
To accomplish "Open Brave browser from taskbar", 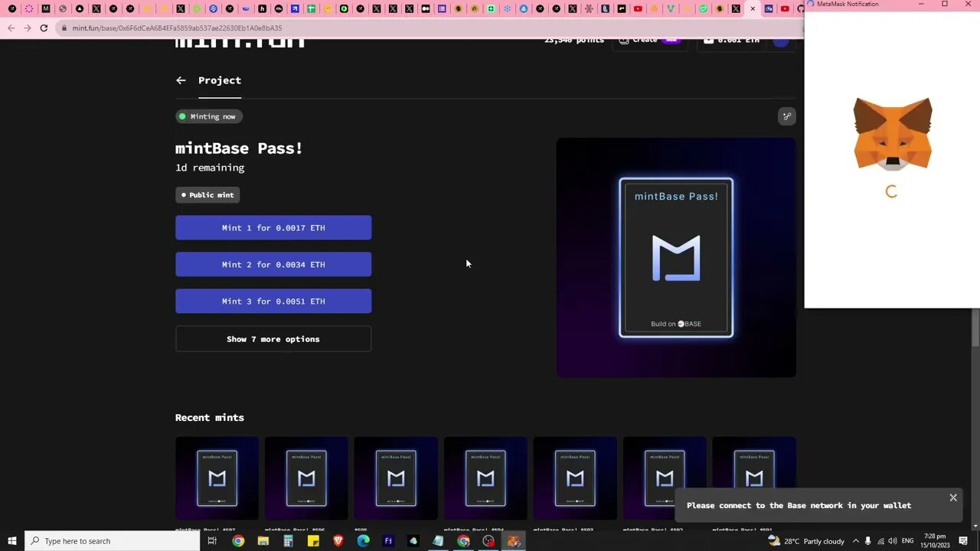I will click(338, 541).
